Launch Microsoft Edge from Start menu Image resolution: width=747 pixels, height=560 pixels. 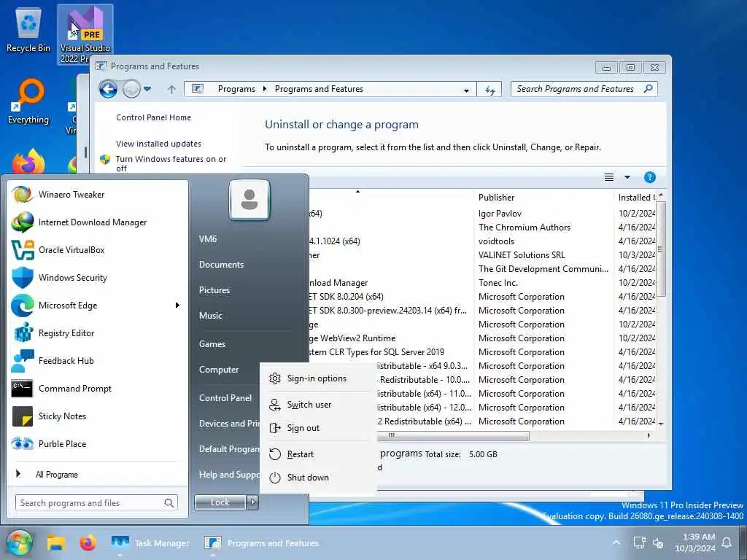(x=97, y=306)
